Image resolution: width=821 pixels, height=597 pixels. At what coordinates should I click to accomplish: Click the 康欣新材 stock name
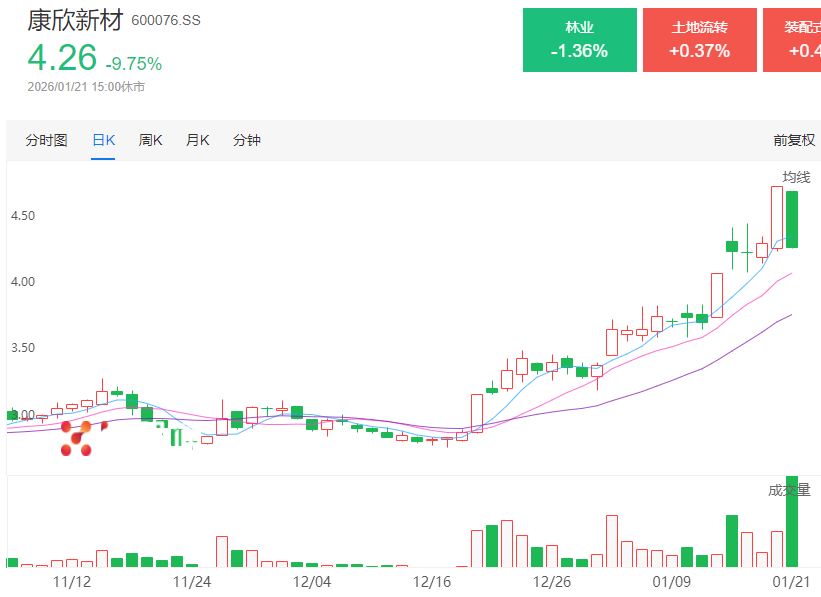point(75,20)
